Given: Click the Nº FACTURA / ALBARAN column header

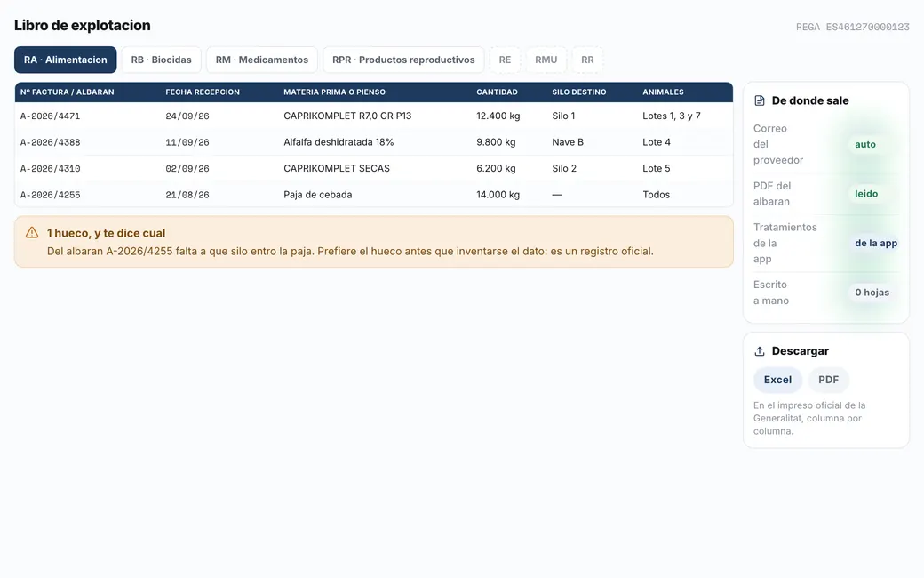Looking at the screenshot, I should point(68,92).
